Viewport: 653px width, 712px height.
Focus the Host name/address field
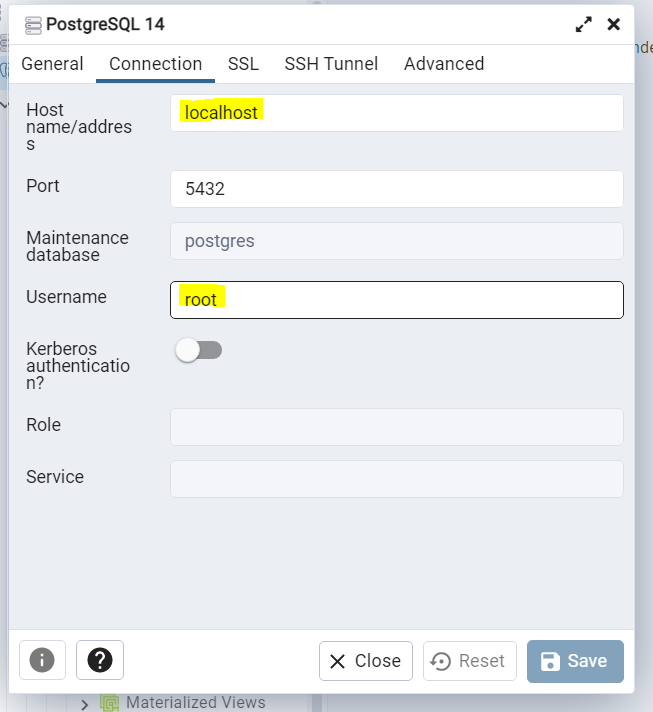(x=396, y=113)
